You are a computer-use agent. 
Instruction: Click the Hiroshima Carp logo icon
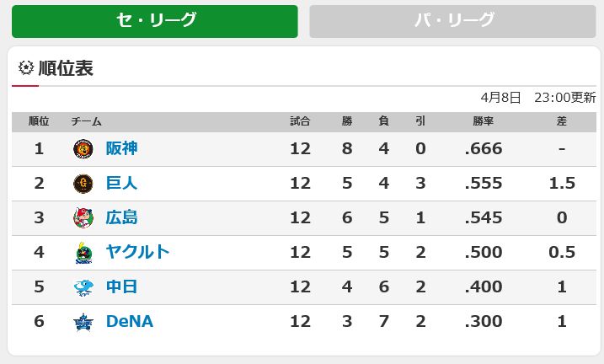[83, 218]
